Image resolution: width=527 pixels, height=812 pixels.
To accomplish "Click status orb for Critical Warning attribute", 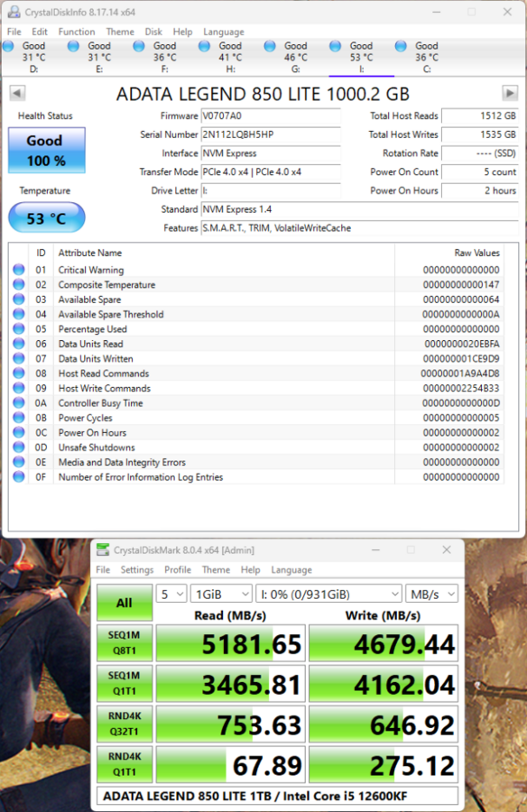I will click(x=19, y=269).
